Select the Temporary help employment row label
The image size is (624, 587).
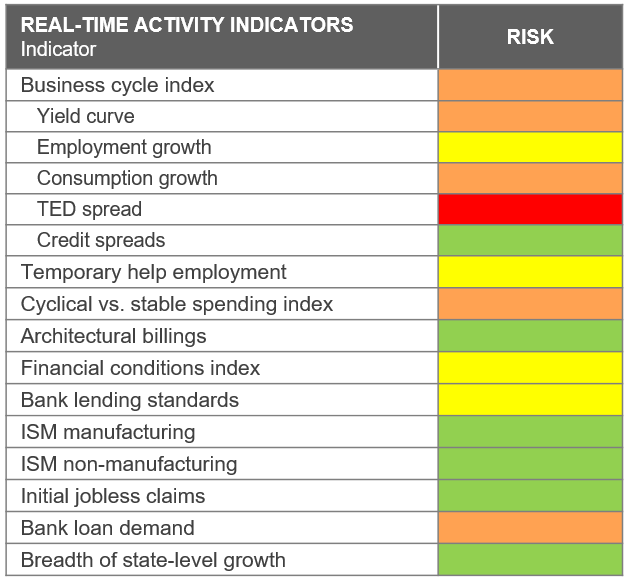pyautogui.click(x=153, y=272)
